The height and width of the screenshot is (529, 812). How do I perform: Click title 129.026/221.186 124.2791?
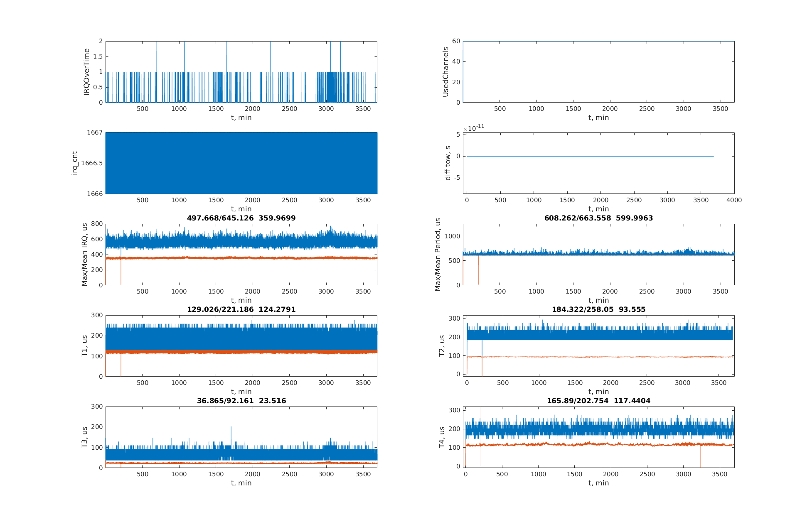[x=241, y=309]
